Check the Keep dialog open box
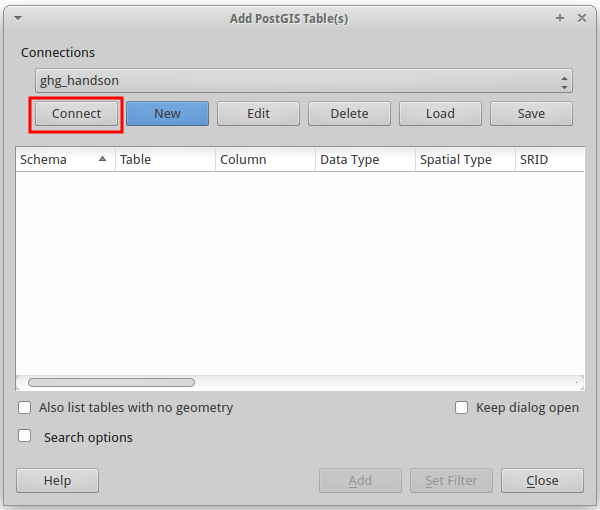 [x=461, y=407]
